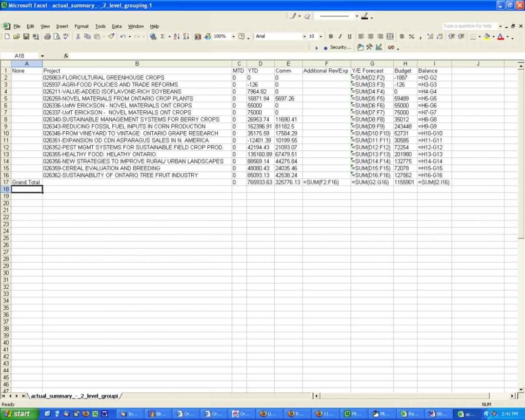Apply currency style to selection
This screenshot has width=525, height=420.
pyautogui.click(x=402, y=36)
